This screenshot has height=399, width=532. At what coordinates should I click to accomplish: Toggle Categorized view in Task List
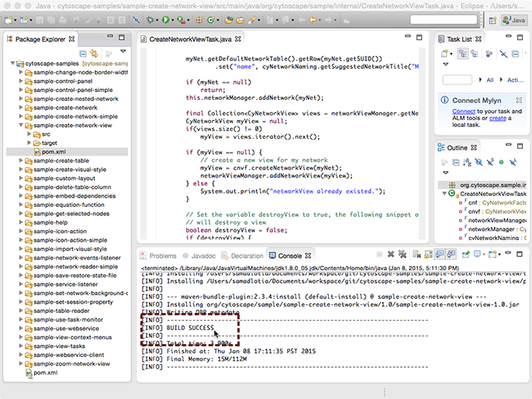[x=463, y=53]
